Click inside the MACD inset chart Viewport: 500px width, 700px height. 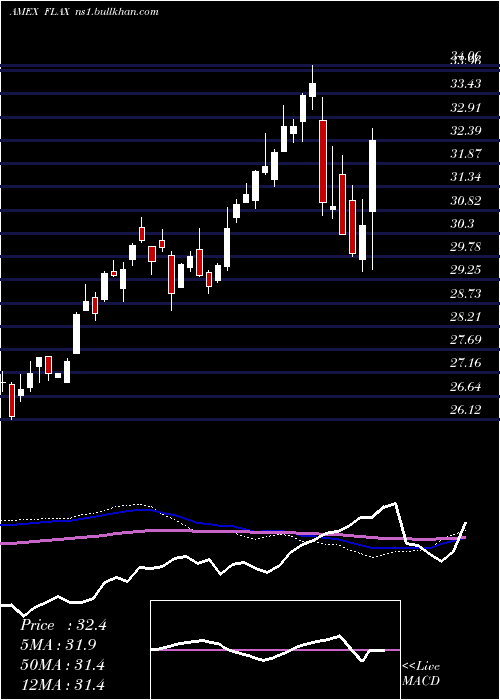[x=275, y=650]
